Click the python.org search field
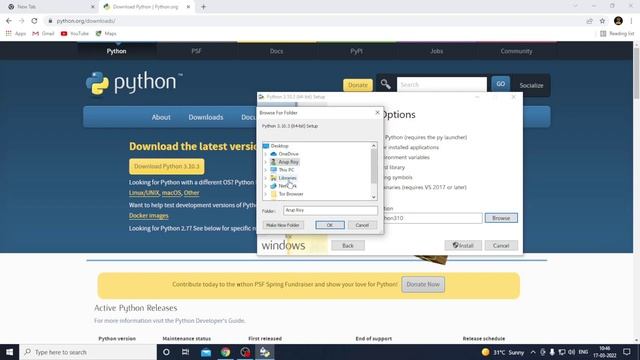 (442, 84)
